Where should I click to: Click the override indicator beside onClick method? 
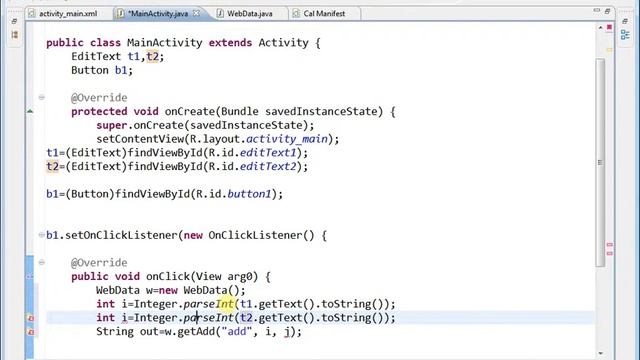(x=30, y=276)
